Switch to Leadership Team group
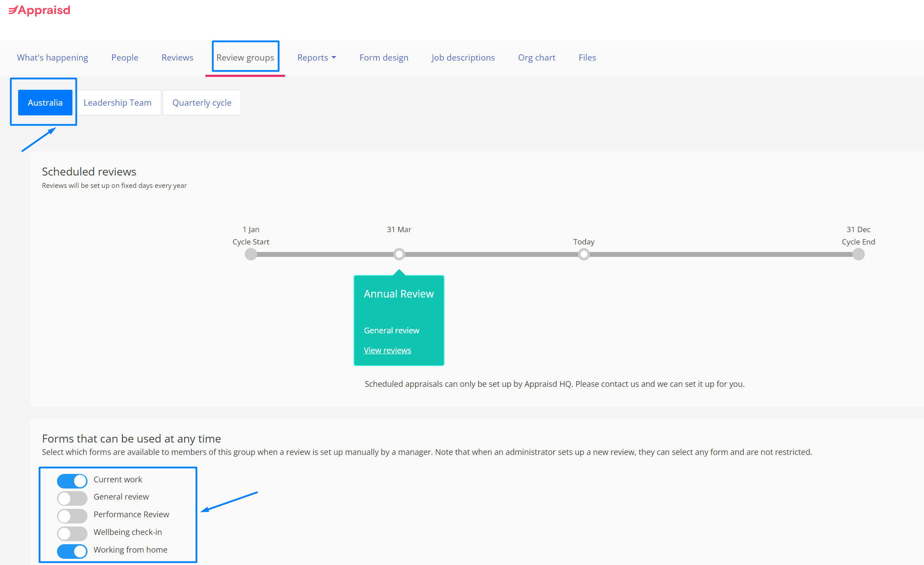The width and height of the screenshot is (924, 565). click(x=118, y=103)
